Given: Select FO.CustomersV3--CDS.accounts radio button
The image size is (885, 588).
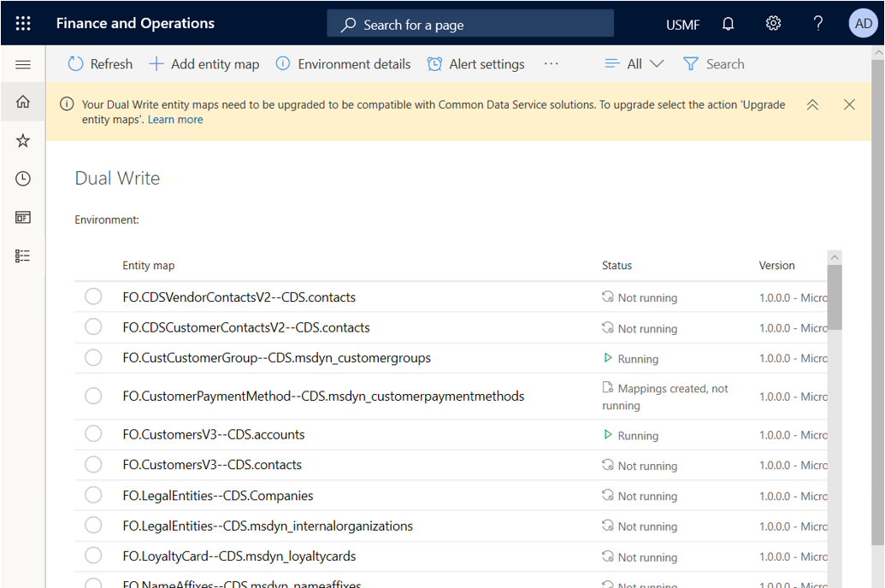Looking at the screenshot, I should pos(93,434).
